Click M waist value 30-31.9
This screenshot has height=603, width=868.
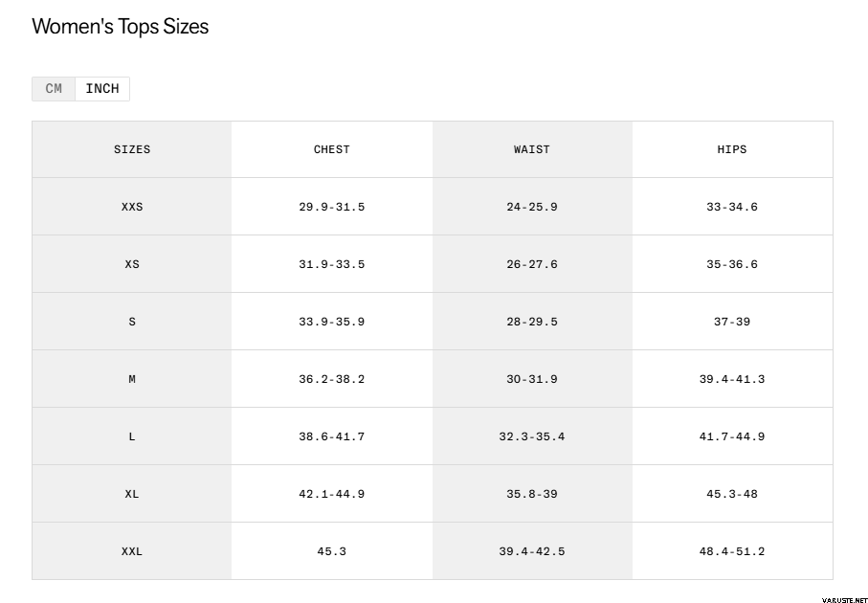click(x=532, y=379)
